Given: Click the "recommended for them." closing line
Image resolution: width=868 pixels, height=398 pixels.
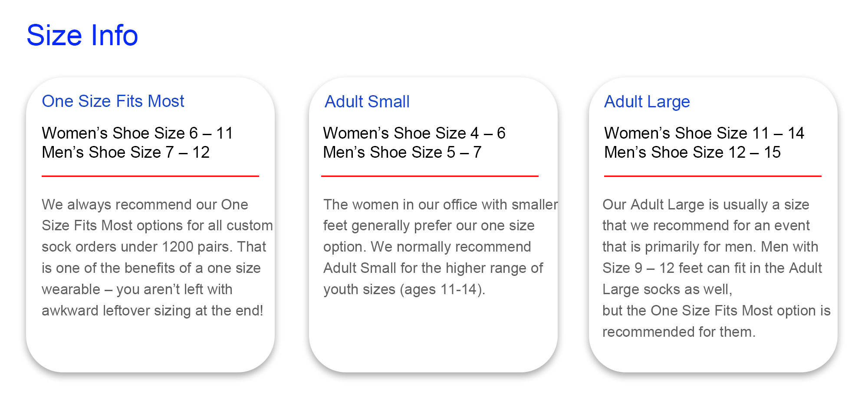Looking at the screenshot, I should pyautogui.click(x=679, y=332).
